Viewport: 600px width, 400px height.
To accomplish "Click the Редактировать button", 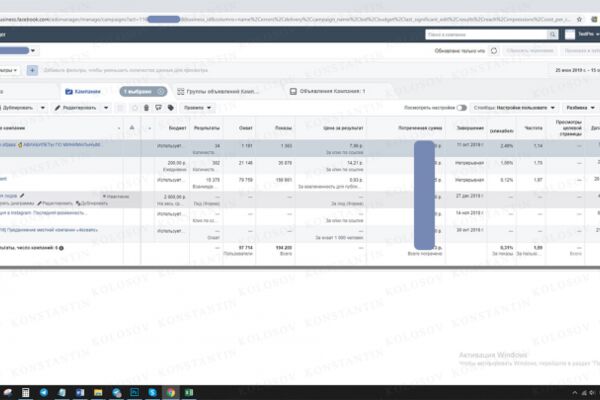I will [x=75, y=108].
